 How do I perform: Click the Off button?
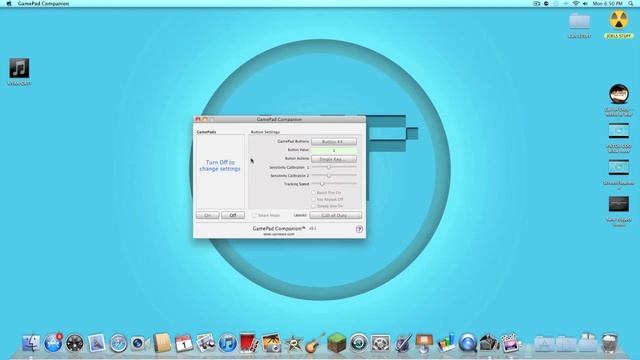tap(233, 215)
